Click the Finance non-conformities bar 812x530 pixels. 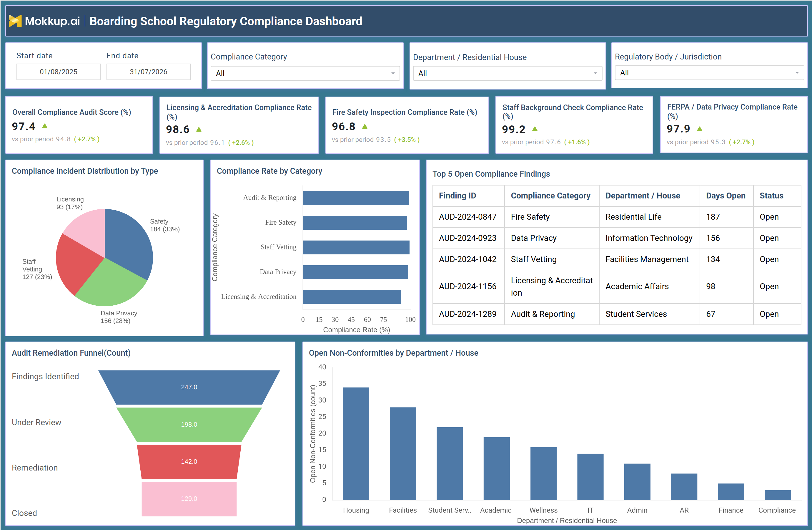point(731,491)
